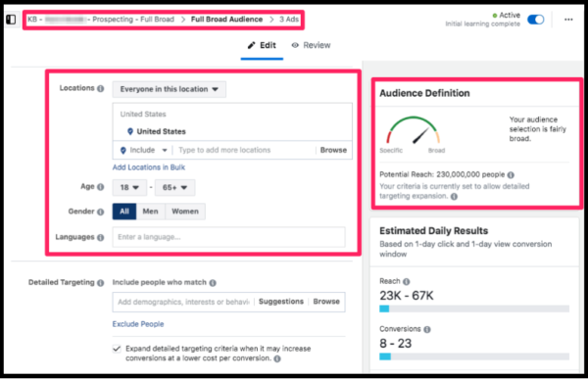Click the info icon next to Age
The width and height of the screenshot is (588, 379).
point(101,187)
